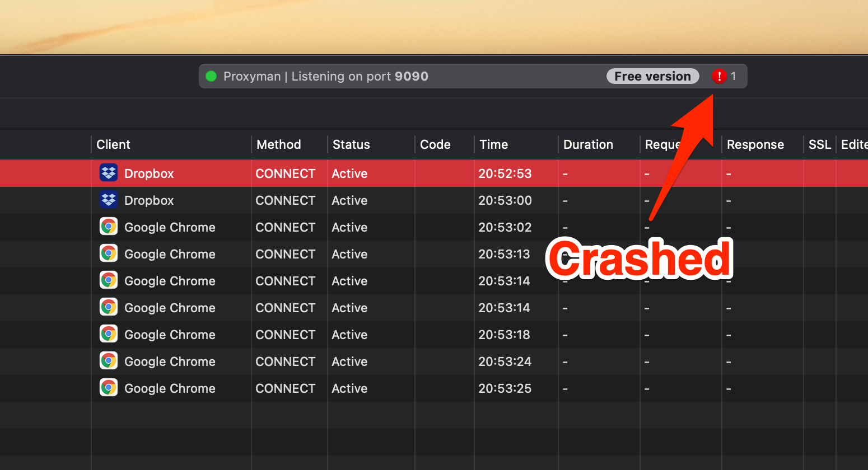Click the Chrome icon in 20:53:25 row
This screenshot has width=868, height=470.
click(109, 388)
